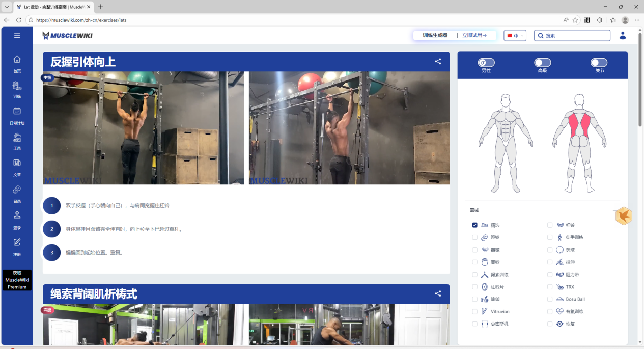
Task: Click the 中级 difficulty badge
Action: (47, 77)
